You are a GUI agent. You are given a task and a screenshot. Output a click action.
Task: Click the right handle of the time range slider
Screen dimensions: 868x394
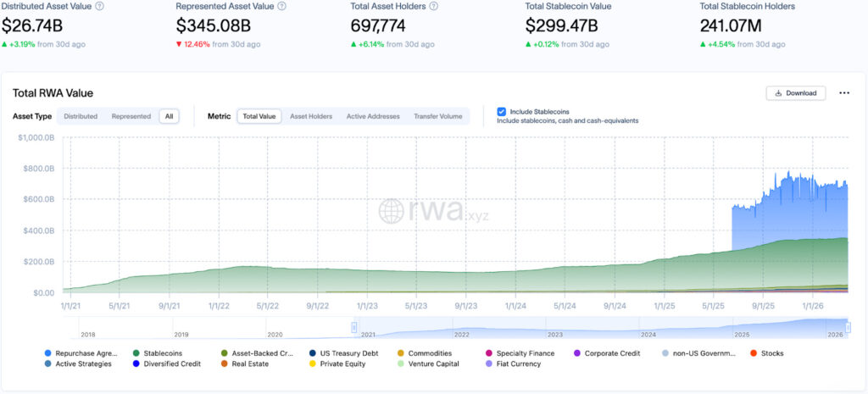click(848, 328)
